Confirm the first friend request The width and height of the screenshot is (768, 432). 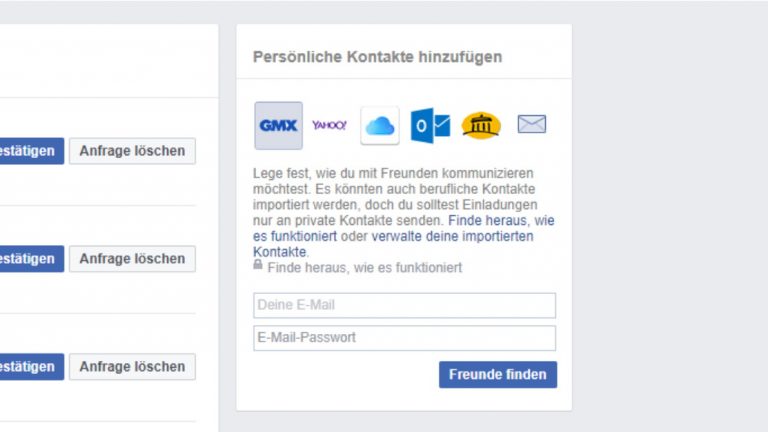[x=30, y=151]
